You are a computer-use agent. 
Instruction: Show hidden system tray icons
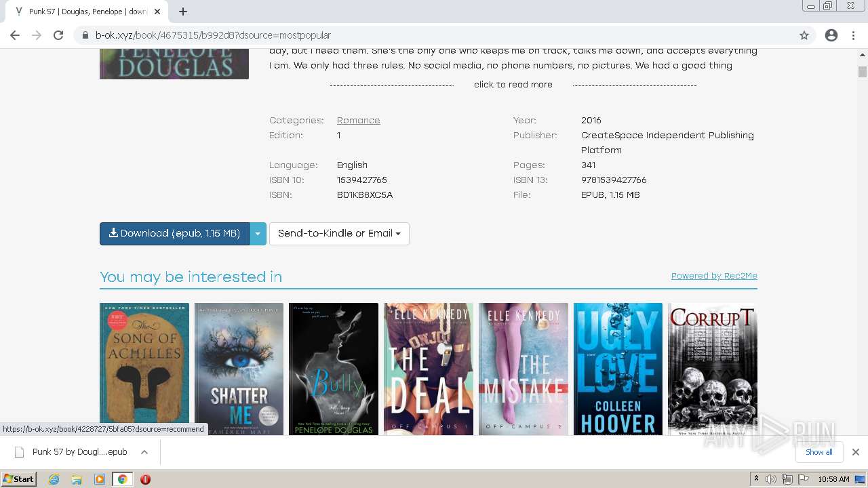pos(756,479)
